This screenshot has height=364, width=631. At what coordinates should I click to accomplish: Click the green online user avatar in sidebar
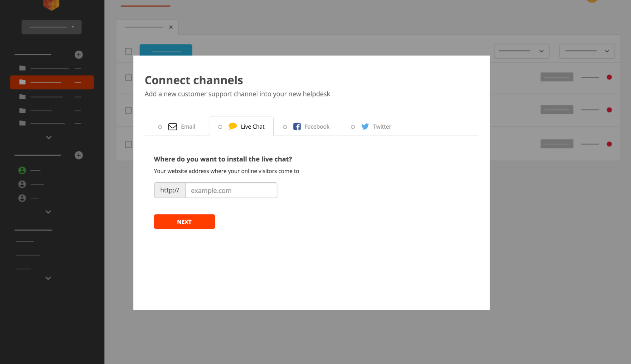22,170
